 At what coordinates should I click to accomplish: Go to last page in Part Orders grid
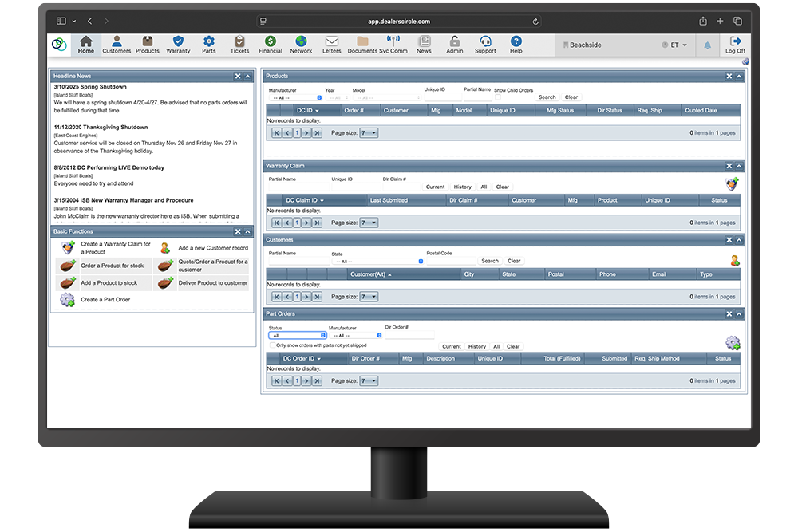tap(317, 381)
